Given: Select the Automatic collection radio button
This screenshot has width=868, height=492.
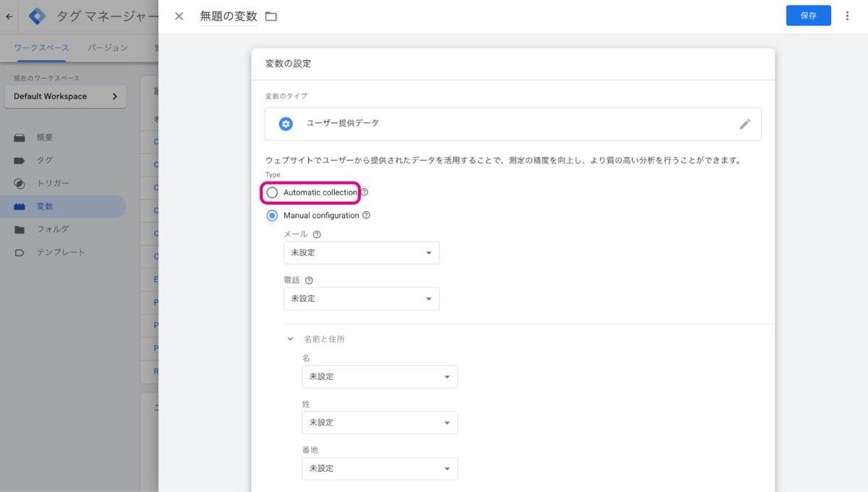Looking at the screenshot, I should pyautogui.click(x=272, y=192).
